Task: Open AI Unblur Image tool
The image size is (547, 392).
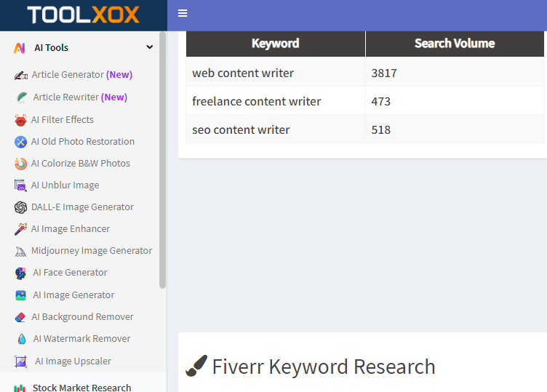Action: click(x=65, y=185)
